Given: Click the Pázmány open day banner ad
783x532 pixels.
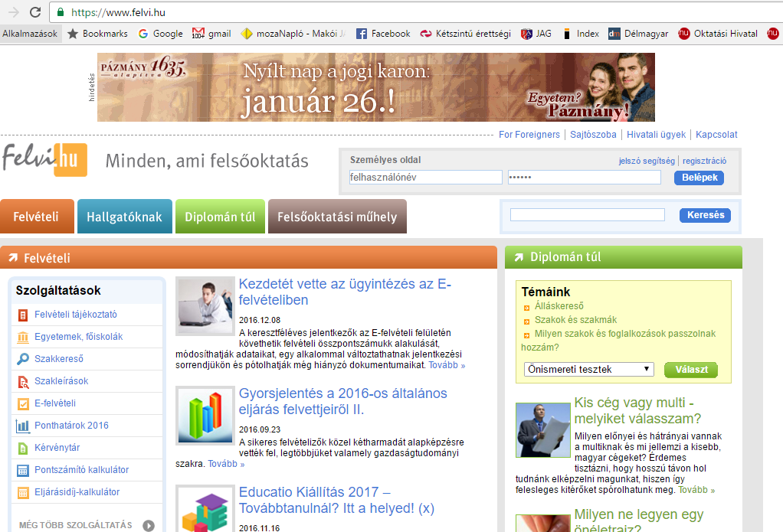Looking at the screenshot, I should 376,87.
